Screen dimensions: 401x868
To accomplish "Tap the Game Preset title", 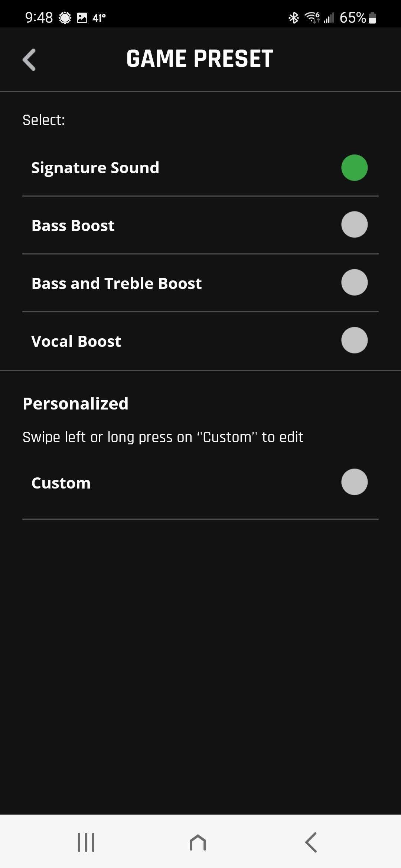I will point(200,59).
